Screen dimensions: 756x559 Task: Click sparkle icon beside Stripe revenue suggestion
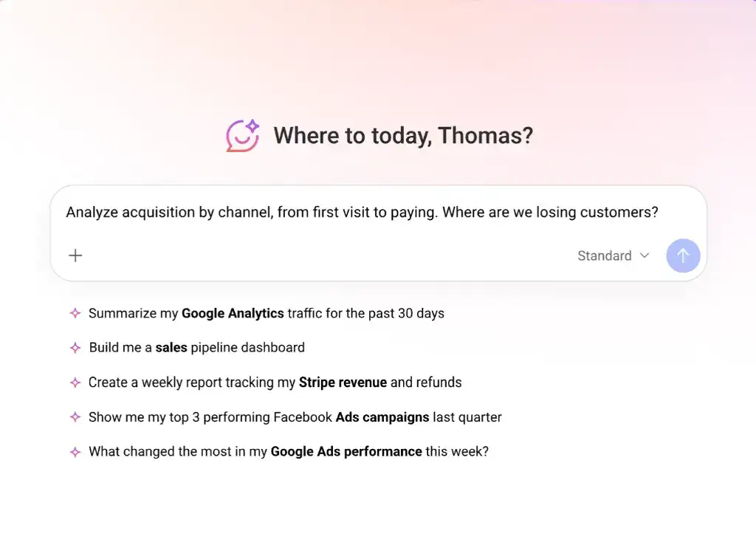tap(75, 383)
